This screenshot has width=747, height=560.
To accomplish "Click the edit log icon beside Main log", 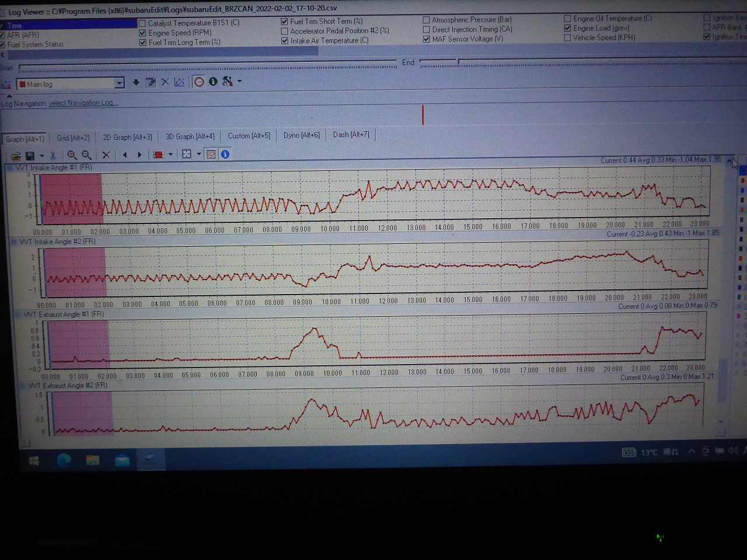I will coord(151,82).
